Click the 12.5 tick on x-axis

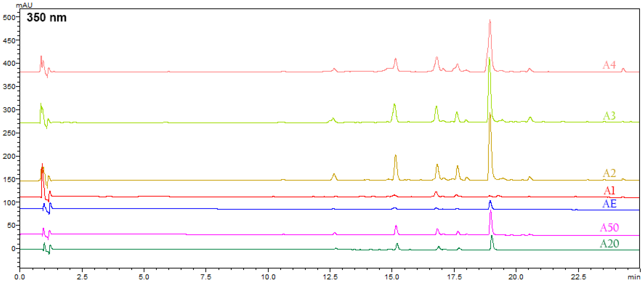[330, 277]
